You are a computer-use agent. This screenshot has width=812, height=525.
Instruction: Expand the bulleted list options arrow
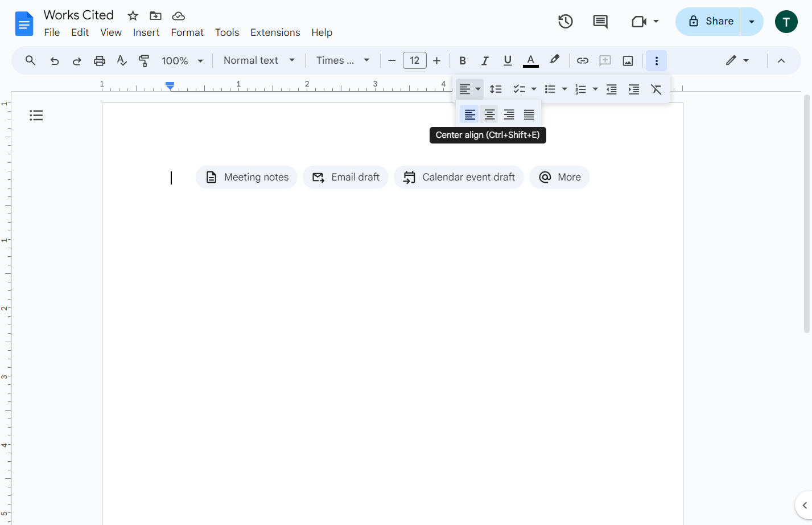(564, 89)
